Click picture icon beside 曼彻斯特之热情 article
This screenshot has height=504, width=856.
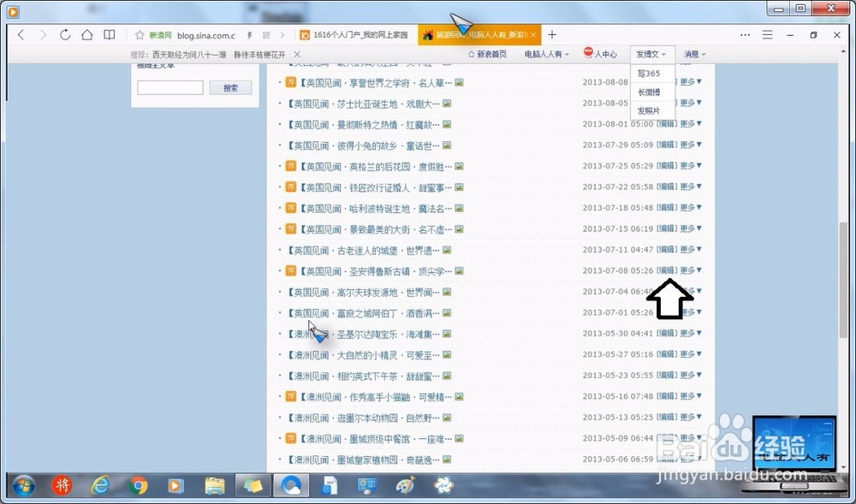point(447,124)
